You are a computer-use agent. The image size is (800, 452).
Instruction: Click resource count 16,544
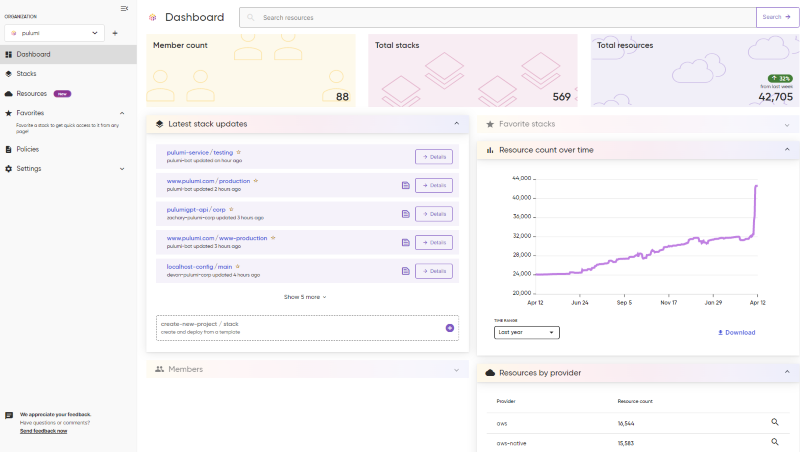click(626, 423)
